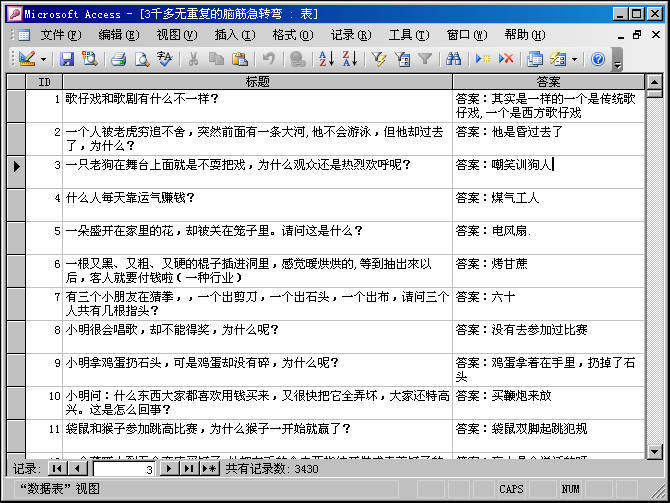The image size is (670, 503).
Task: Click the Database Window icon
Action: click(x=535, y=59)
